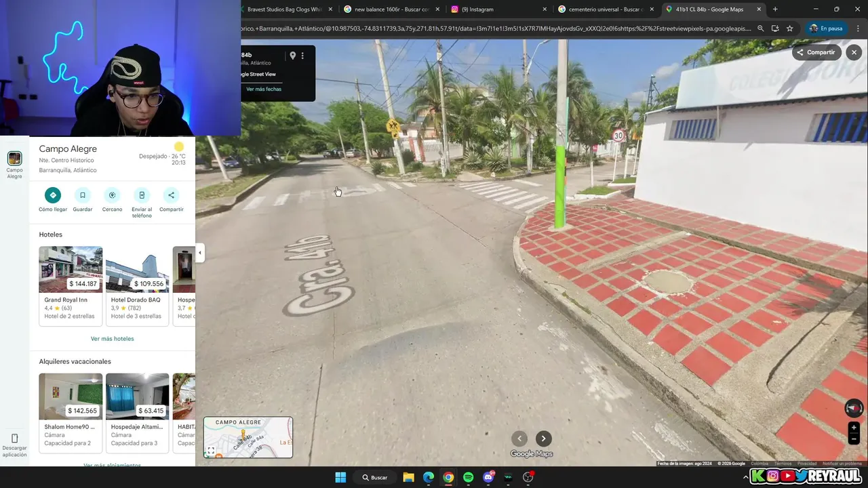Click the Ver más fechas link
Screen dimensions: 868x488
tap(264, 89)
